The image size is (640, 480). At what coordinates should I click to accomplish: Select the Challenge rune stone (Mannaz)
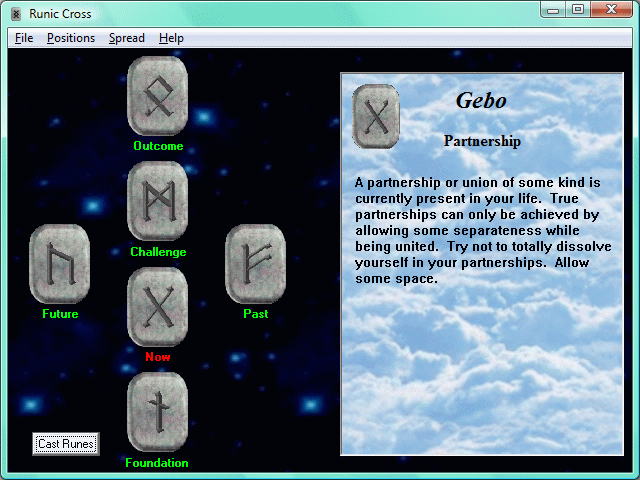tap(158, 201)
